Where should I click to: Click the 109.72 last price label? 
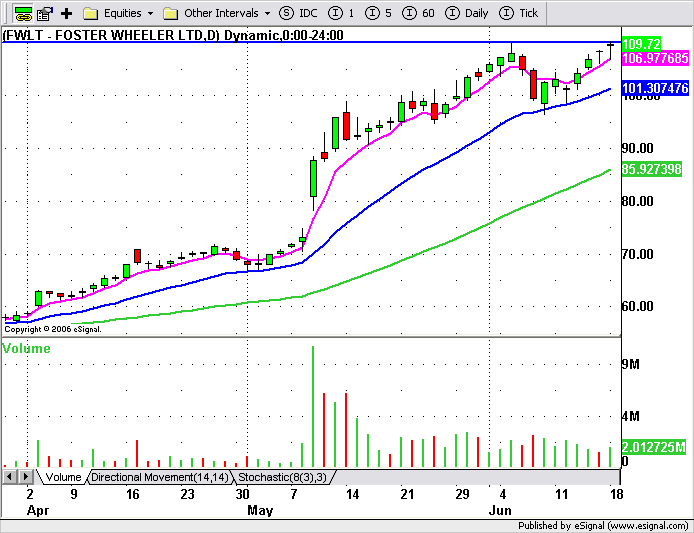[x=641, y=44]
